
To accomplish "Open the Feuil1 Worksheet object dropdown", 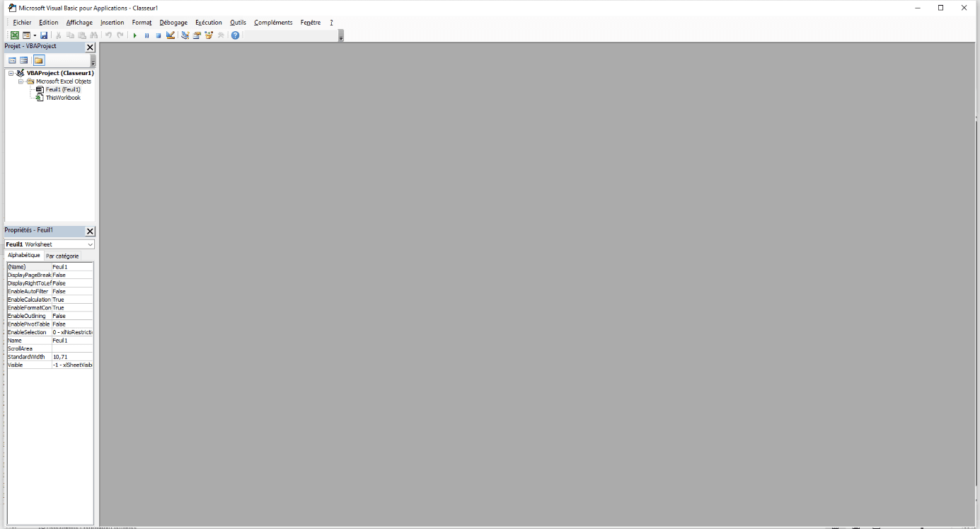I will point(90,244).
